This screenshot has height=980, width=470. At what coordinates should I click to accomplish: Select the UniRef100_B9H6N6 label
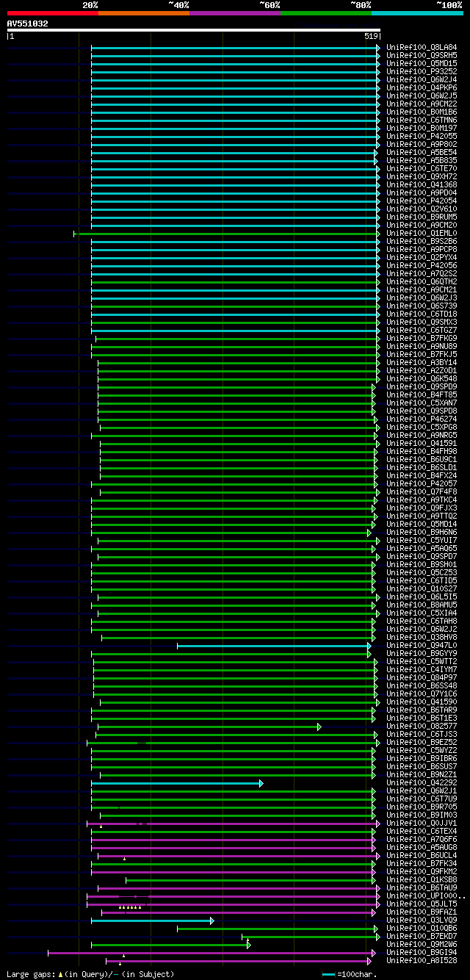[422, 533]
